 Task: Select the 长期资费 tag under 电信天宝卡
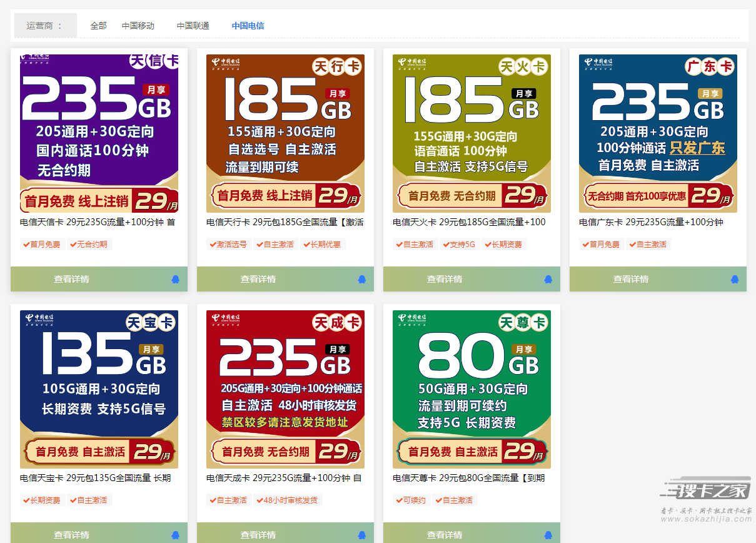click(42, 500)
